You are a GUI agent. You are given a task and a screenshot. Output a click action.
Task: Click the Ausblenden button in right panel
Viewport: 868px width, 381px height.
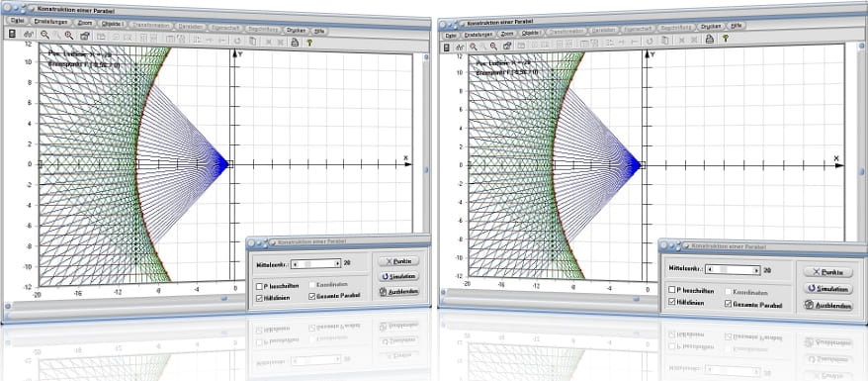828,306
